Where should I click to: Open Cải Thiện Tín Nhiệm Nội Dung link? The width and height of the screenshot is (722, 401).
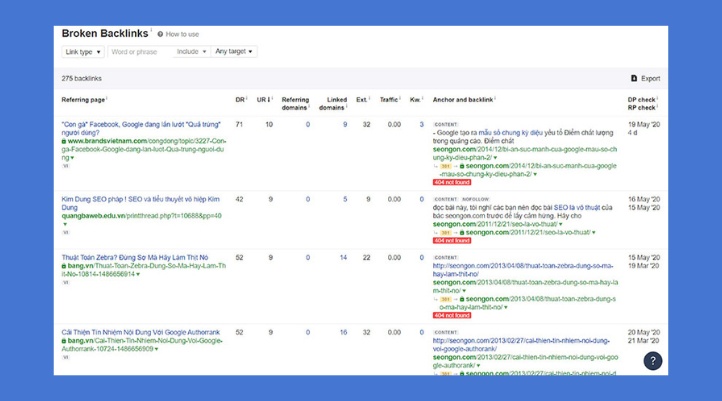tap(140, 332)
